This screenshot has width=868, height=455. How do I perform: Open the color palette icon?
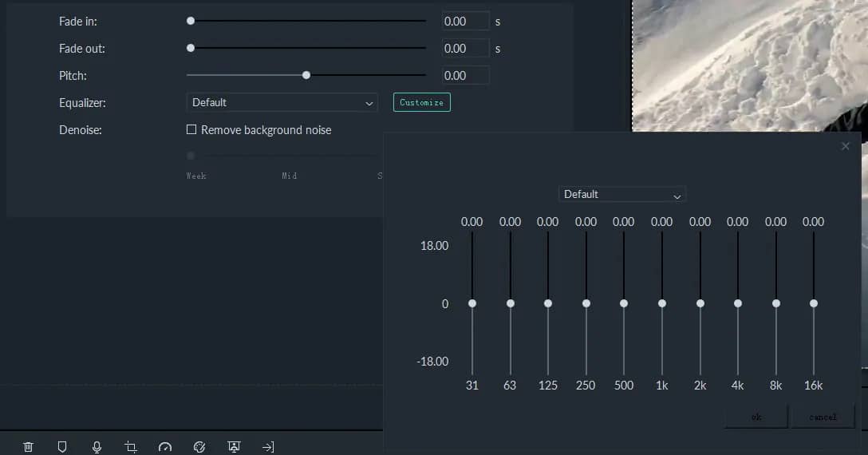199,447
